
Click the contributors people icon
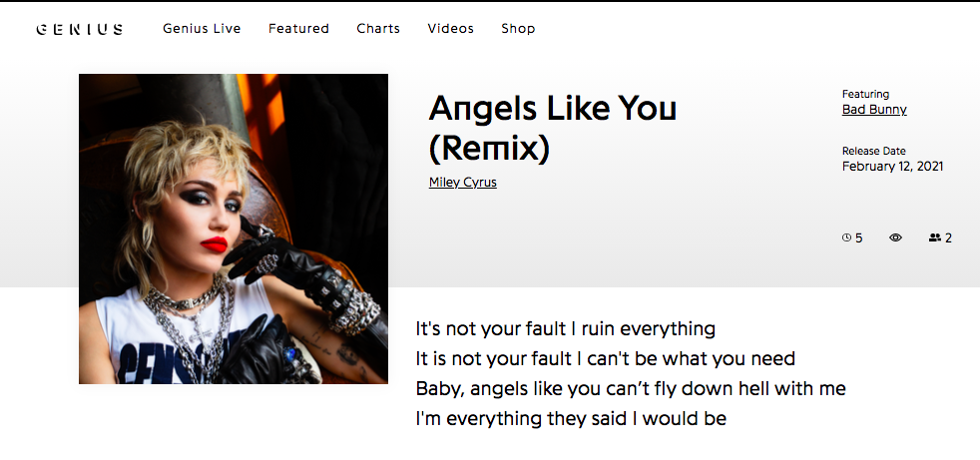point(935,237)
